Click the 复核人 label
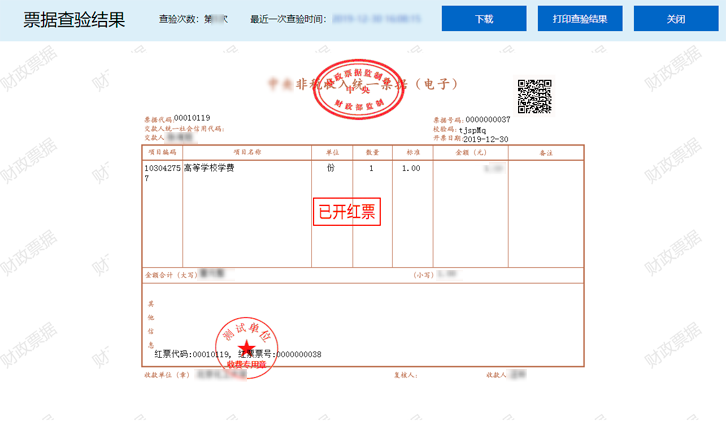The image size is (726, 433). pyautogui.click(x=406, y=375)
